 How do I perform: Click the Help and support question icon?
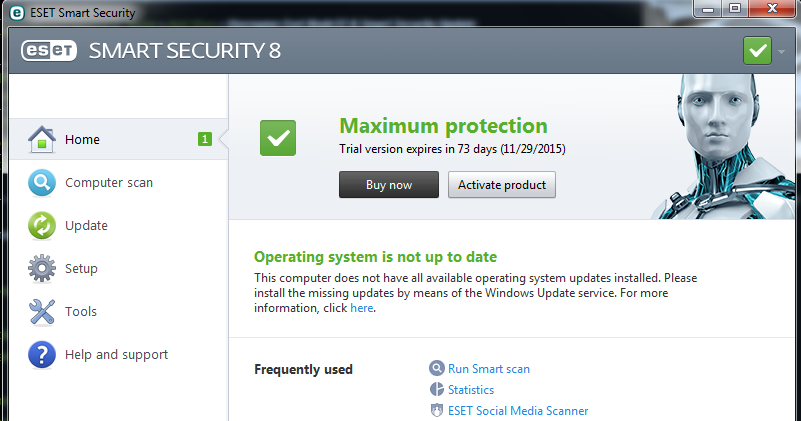tap(42, 355)
